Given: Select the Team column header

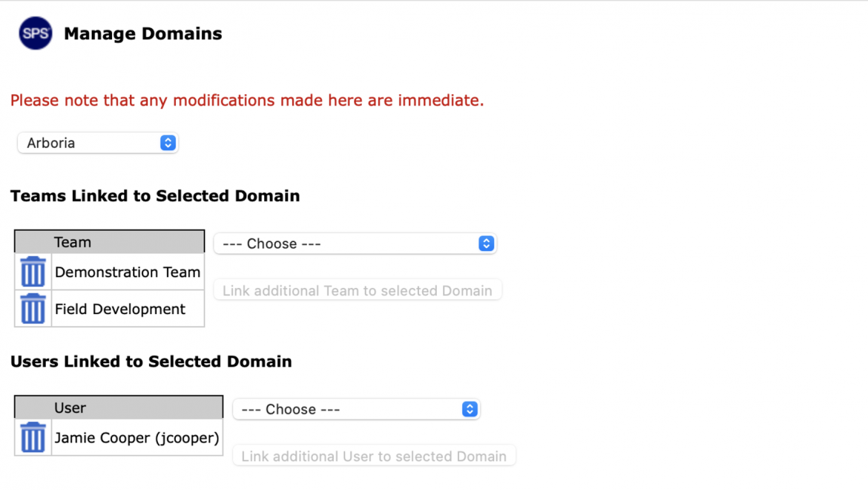Looking at the screenshot, I should (110, 242).
